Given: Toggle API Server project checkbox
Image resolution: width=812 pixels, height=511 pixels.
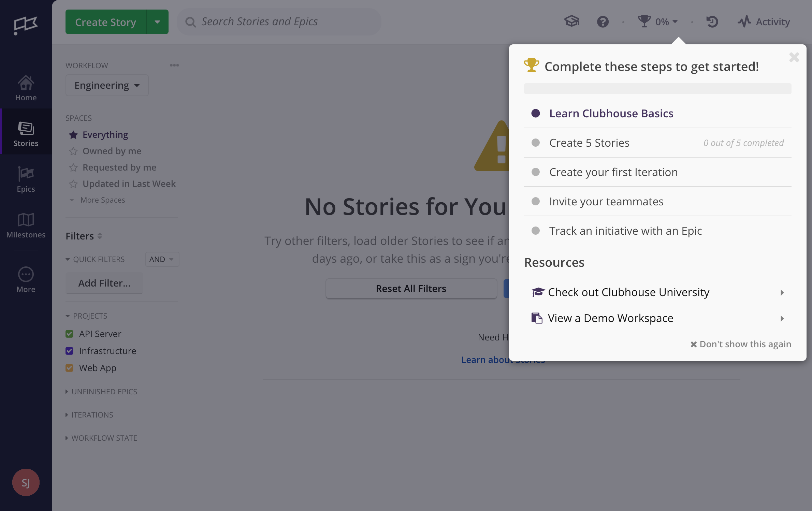Looking at the screenshot, I should 70,334.
